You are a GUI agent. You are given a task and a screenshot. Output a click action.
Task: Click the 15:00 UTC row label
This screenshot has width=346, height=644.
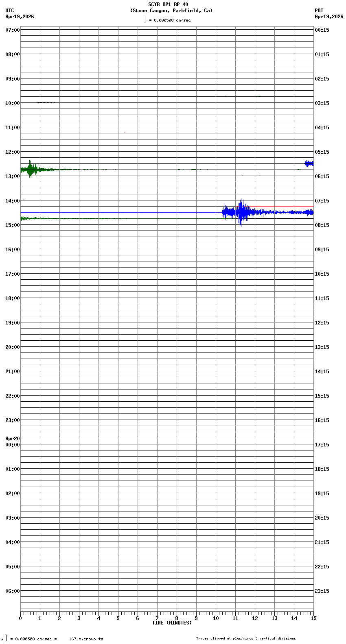(x=13, y=225)
